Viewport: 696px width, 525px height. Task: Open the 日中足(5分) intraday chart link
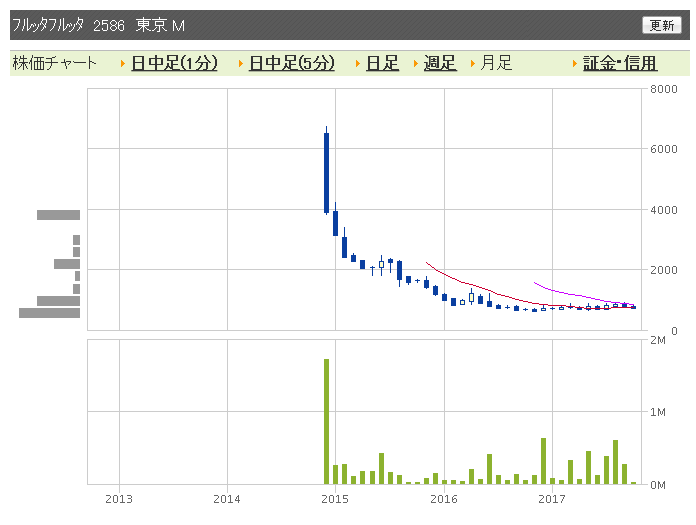pyautogui.click(x=292, y=63)
